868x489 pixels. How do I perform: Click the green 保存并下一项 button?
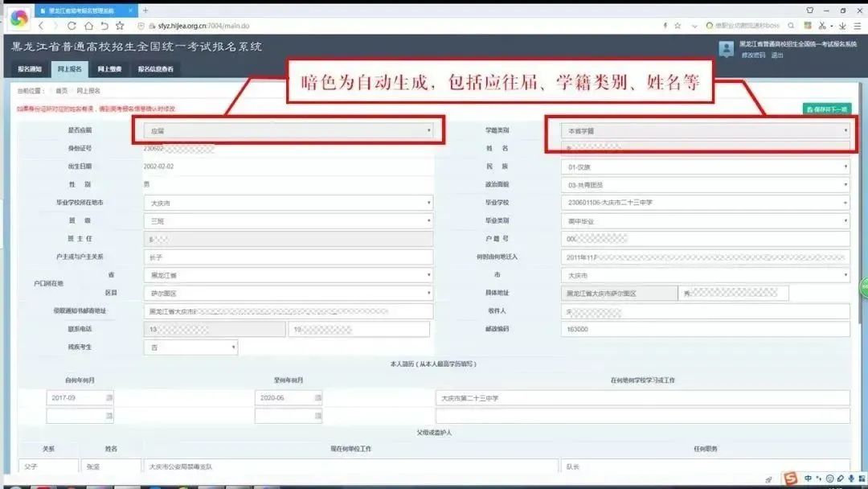coord(827,109)
